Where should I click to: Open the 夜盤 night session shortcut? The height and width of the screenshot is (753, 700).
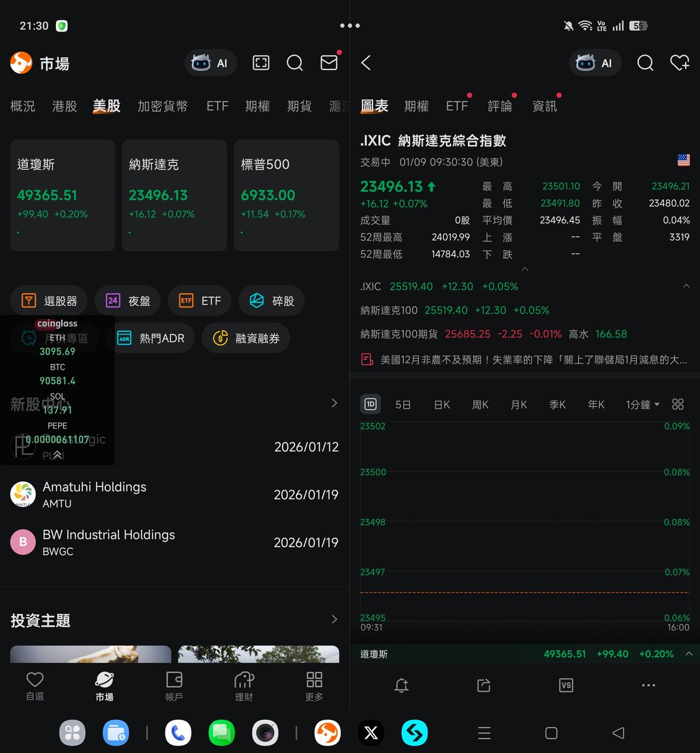pyautogui.click(x=127, y=301)
